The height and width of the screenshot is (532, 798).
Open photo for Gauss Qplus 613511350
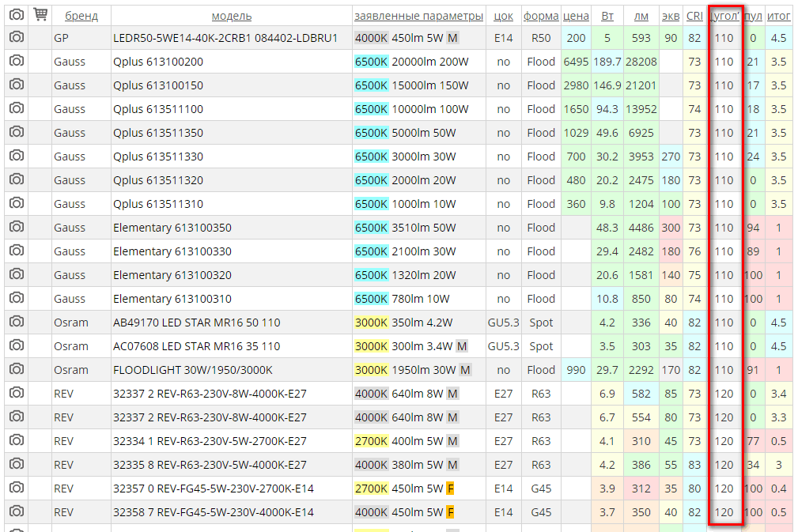(x=17, y=132)
